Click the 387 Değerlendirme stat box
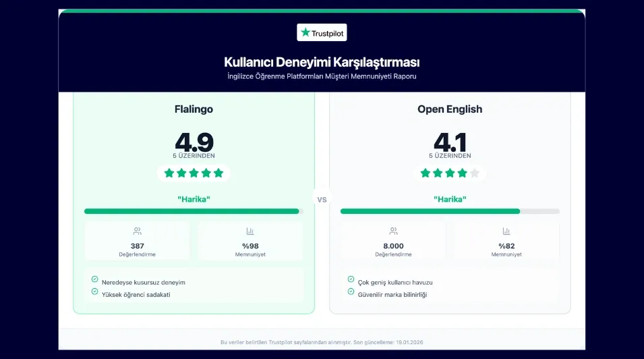This screenshot has width=644, height=359. 137,241
